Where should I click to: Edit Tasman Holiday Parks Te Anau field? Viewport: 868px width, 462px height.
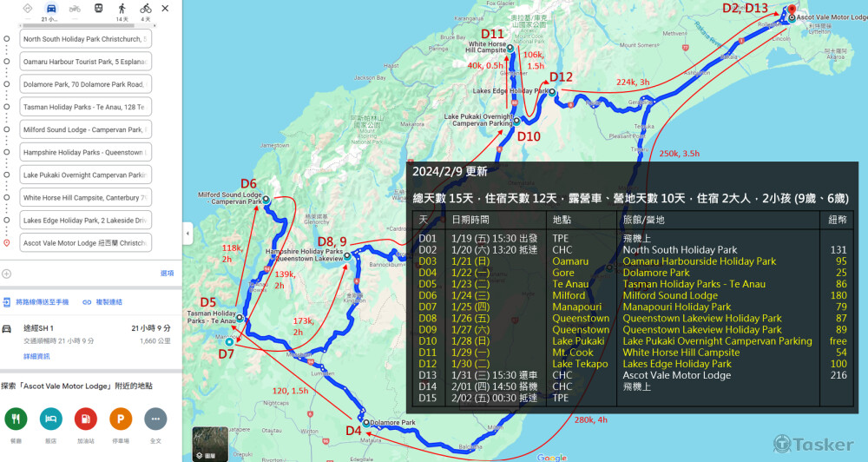click(86, 107)
